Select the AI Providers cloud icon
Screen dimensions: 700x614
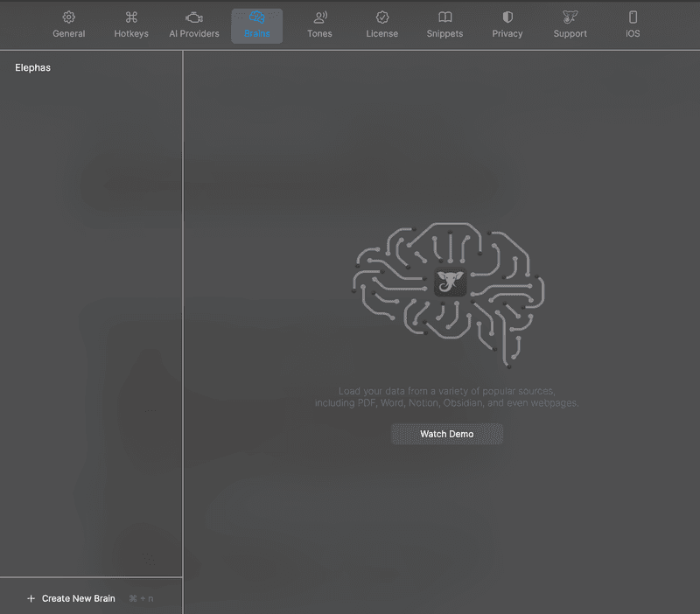(x=193, y=17)
